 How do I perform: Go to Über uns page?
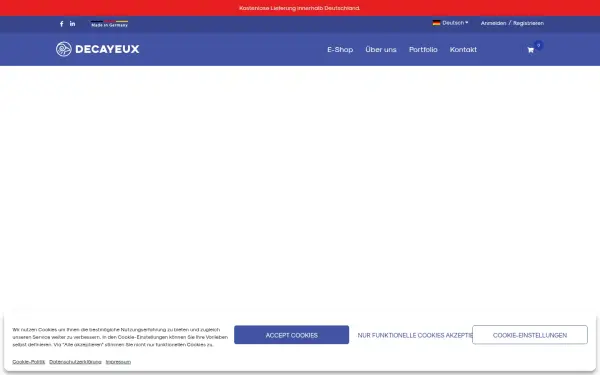point(381,49)
